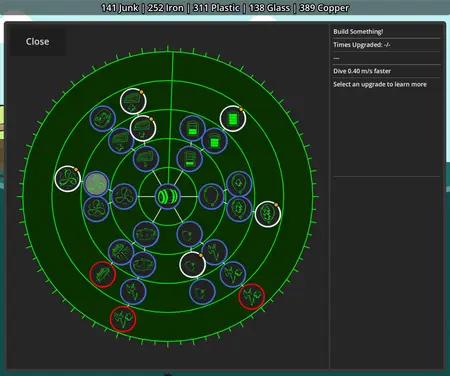Select the blue headlamp node with light rays
This screenshot has width=450, height=376.
pyautogui.click(x=121, y=252)
